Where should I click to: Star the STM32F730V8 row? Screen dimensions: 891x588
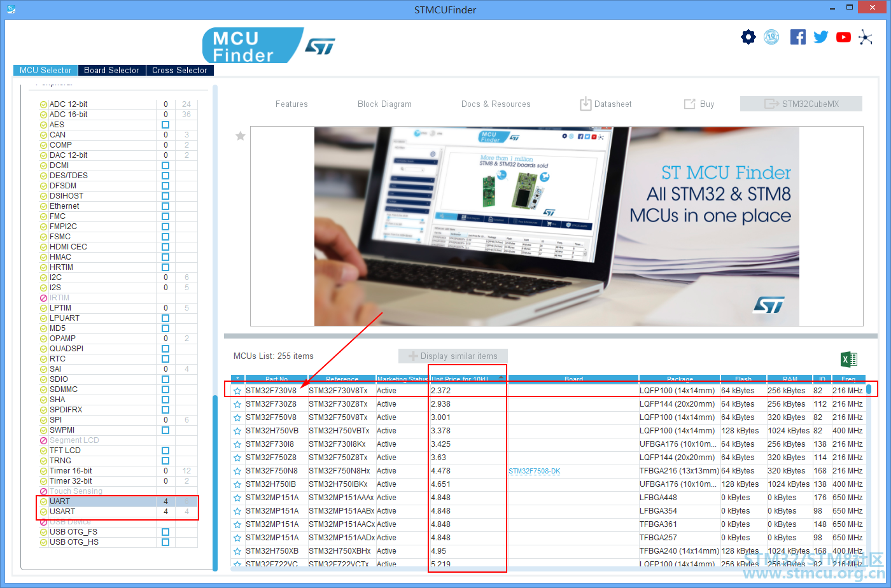[237, 391]
